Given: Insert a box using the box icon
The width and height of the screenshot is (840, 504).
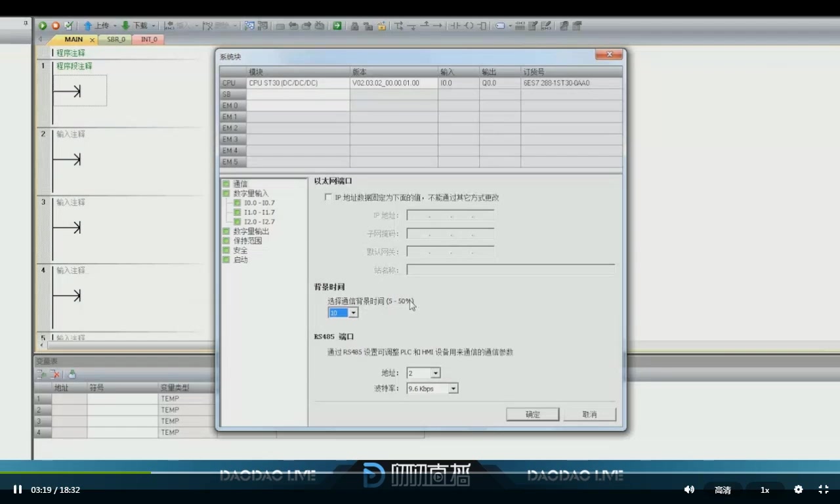Looking at the screenshot, I should (x=482, y=26).
